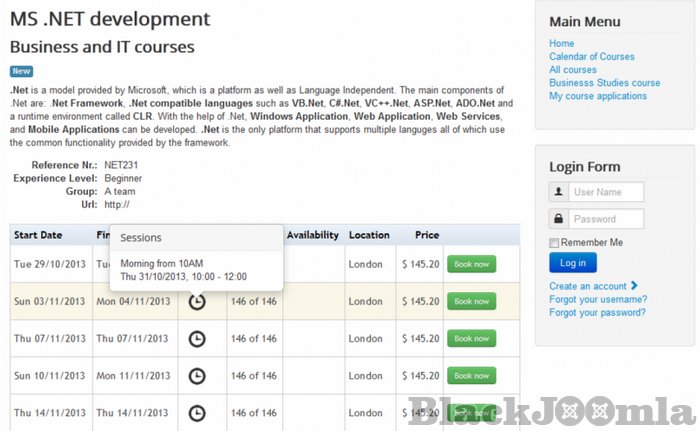The image size is (700, 431).
Task: Click the Forgot your username? link
Action: coord(598,299)
